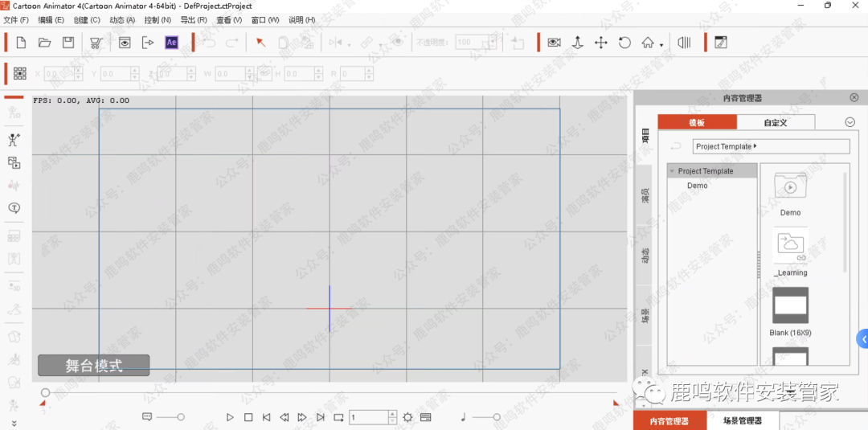This screenshot has width=868, height=430.
Task: Collapse the Project Template tree node
Action: [672, 171]
